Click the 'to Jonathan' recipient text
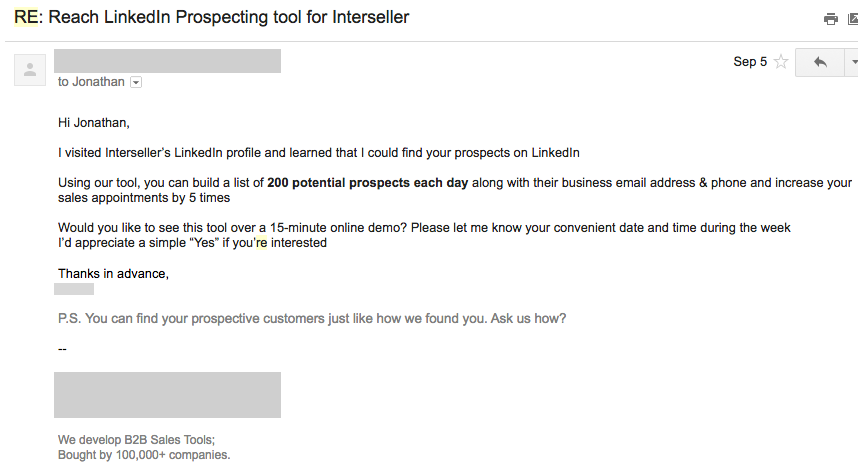Image resolution: width=858 pixels, height=470 pixels. (x=91, y=82)
